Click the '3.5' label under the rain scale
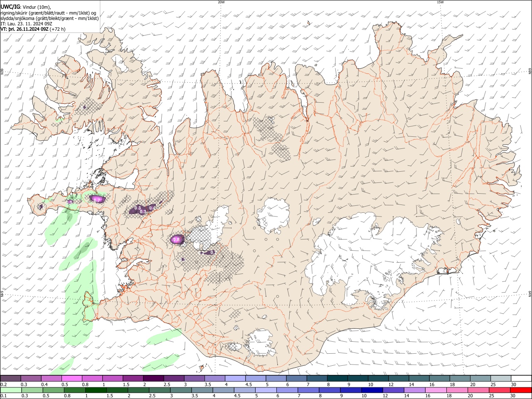532x399 pixels. click(x=194, y=396)
